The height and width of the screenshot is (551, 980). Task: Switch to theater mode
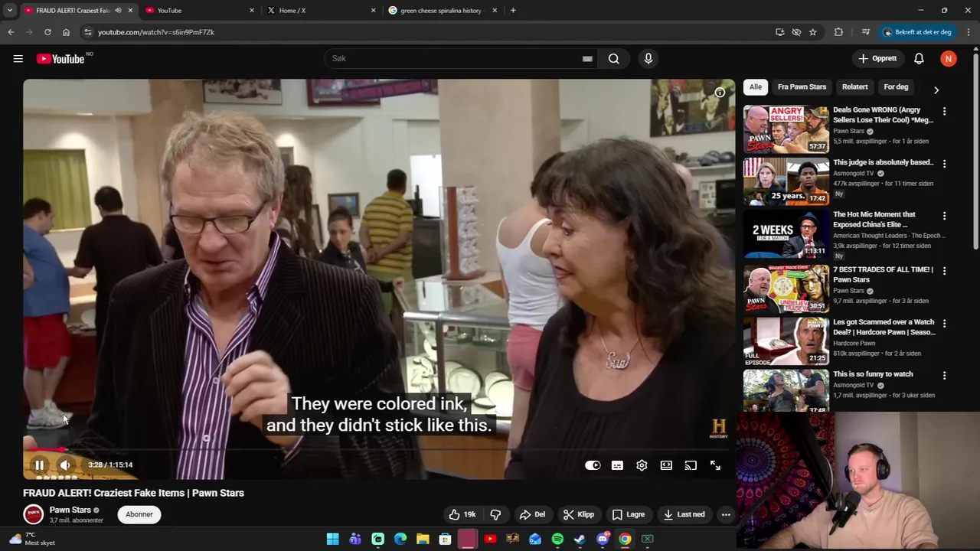click(x=666, y=465)
